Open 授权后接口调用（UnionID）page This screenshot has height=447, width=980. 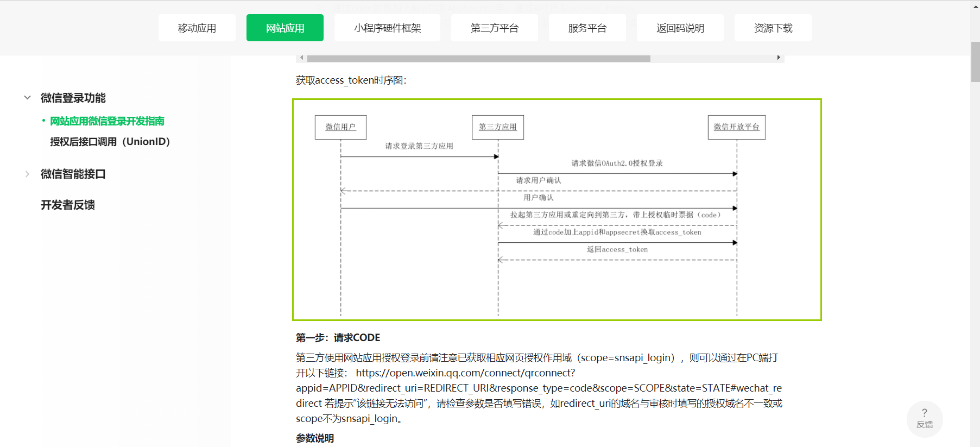[110, 142]
